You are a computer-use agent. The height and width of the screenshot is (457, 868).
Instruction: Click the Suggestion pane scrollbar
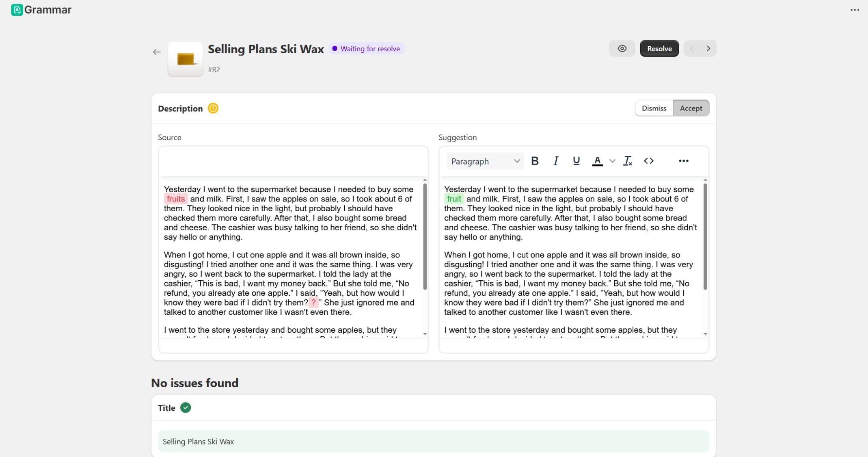point(705,236)
